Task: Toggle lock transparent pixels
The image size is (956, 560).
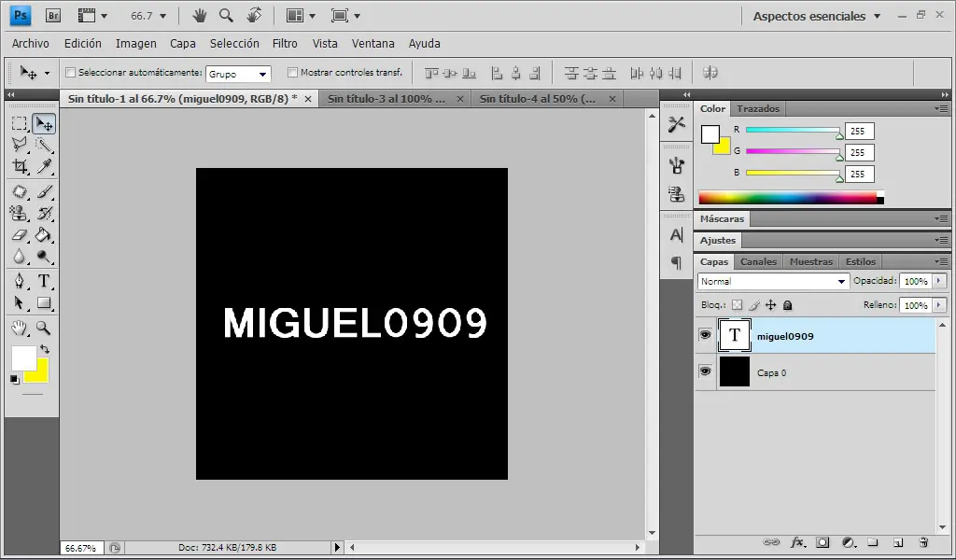Action: coord(738,305)
